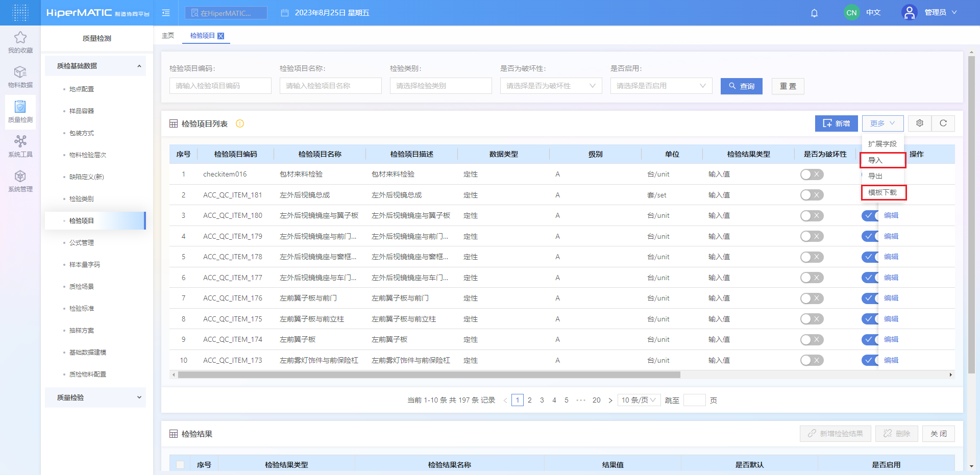This screenshot has width=980, height=475.
Task: Click horizontal scrollbar left arrow
Action: click(x=174, y=374)
